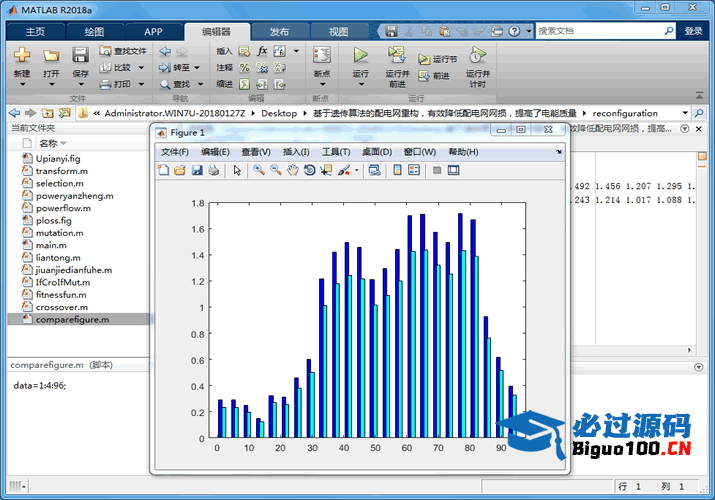Image resolution: width=715 pixels, height=500 pixels.
Task: Select main.m in the current folder list
Action: [x=50, y=245]
